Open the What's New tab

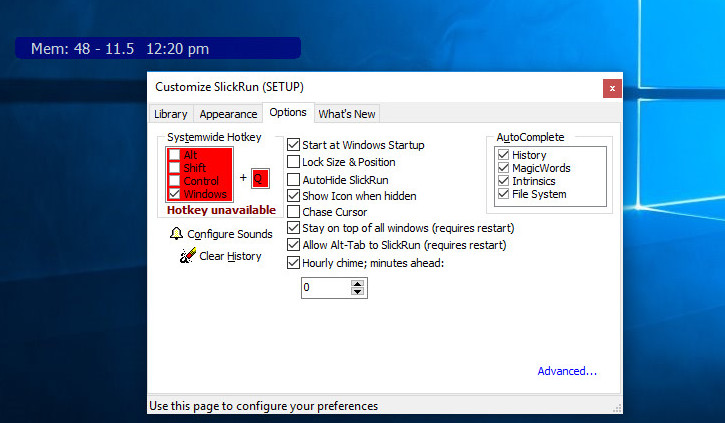click(347, 114)
